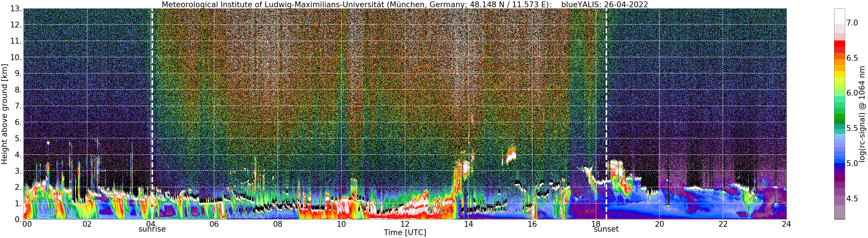Image resolution: width=868 pixels, height=238 pixels.
Task: Click the 20 tick on the time axis
Action: (x=659, y=224)
